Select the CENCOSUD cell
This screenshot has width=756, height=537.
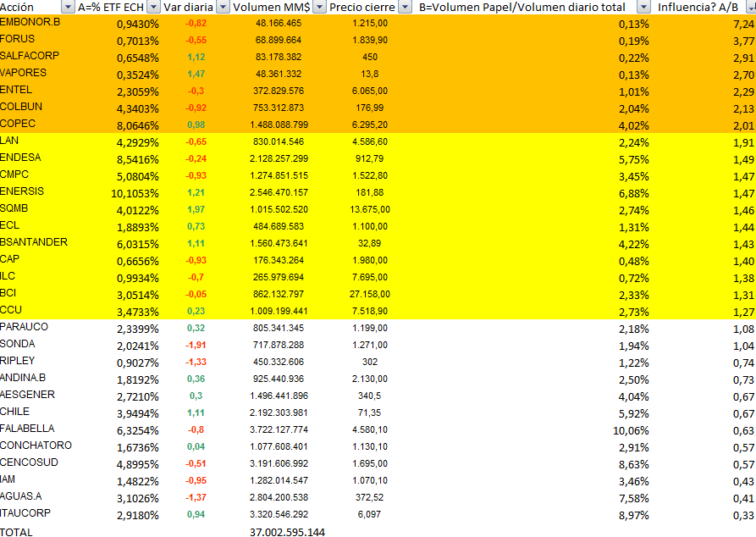point(29,462)
